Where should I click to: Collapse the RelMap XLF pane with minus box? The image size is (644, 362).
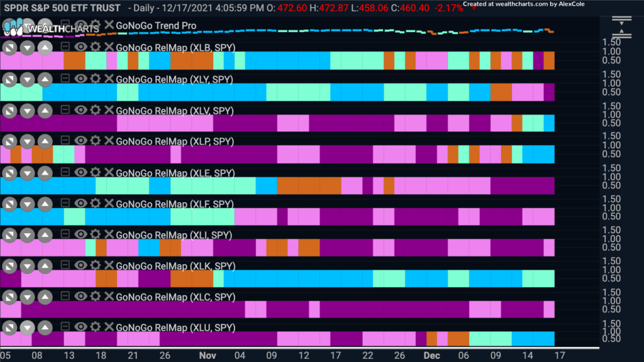65,203
